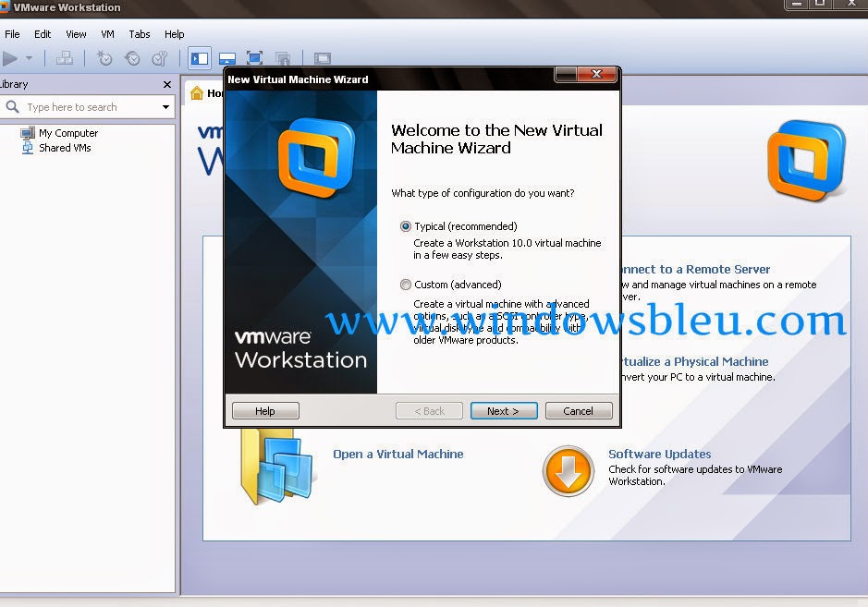Enter full screen mode toolbar icon
Screen dimensions: 868x607
254,57
